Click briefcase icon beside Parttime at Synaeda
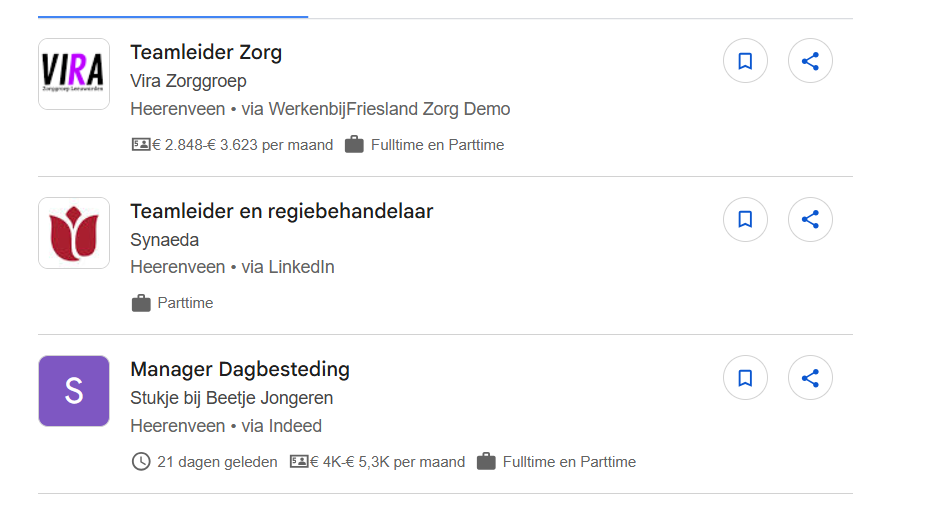Viewport: 933px width, 509px height. [141, 303]
